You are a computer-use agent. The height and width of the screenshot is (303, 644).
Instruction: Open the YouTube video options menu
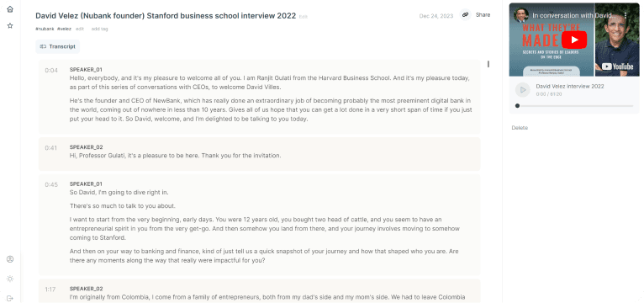coord(626,15)
